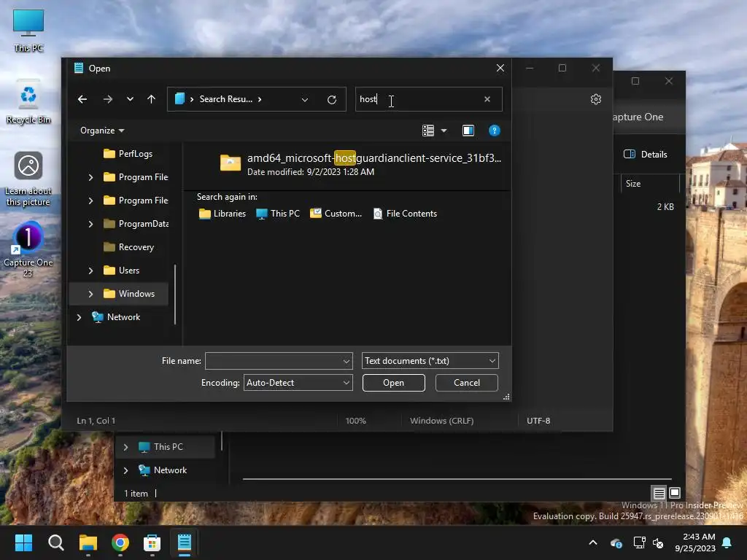Refresh the search results
This screenshot has width=747, height=560.
[332, 99]
